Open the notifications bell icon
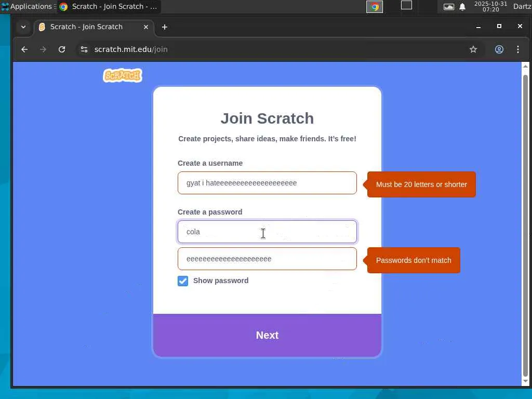The image size is (532, 399). tap(462, 7)
